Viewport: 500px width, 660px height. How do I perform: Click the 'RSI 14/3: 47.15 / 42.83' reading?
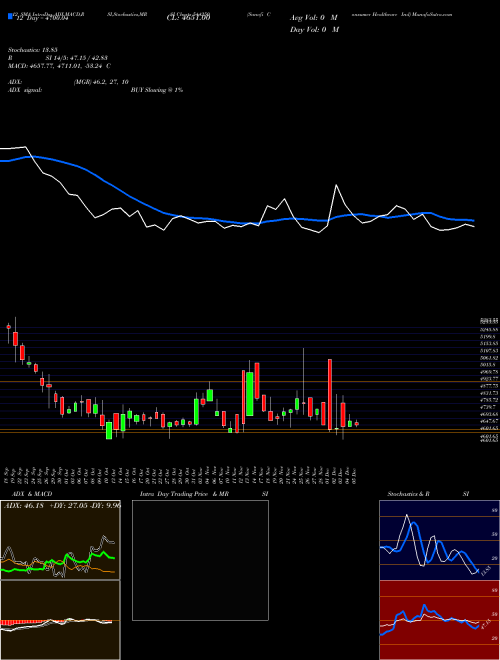pos(59,58)
